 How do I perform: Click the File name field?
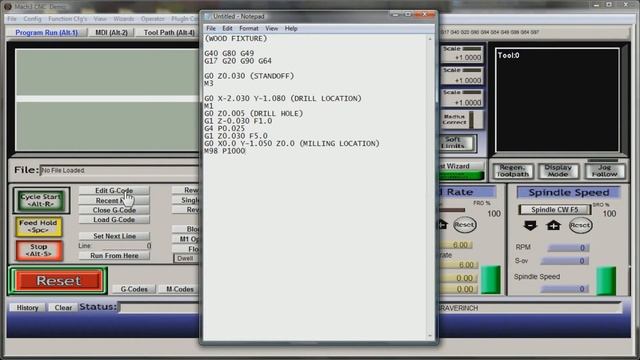pos(119,171)
